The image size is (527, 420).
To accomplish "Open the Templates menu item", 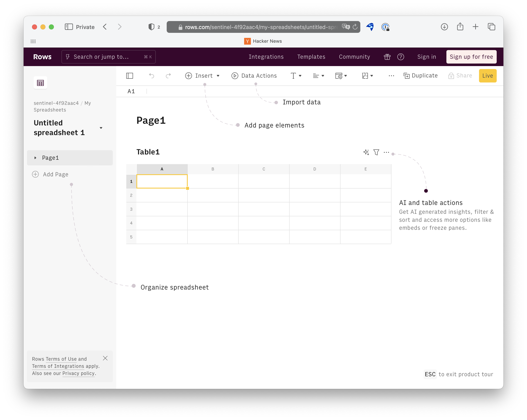I will click(311, 57).
